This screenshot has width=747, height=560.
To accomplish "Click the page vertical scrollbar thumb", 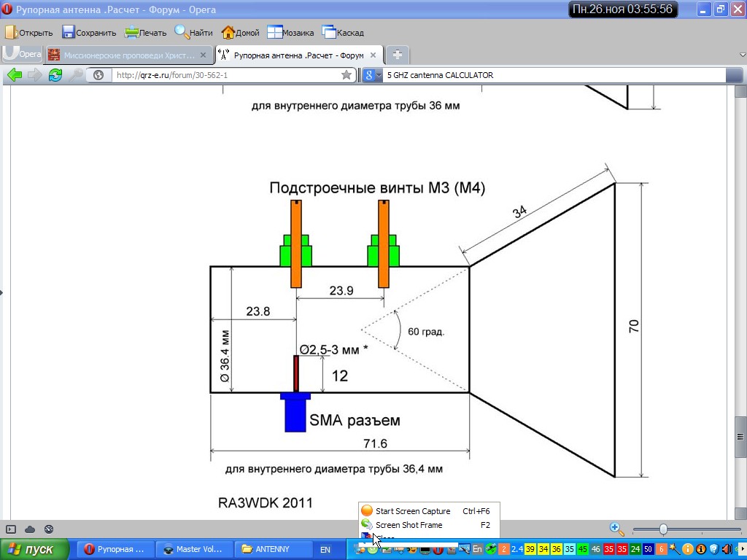I will coord(740,436).
